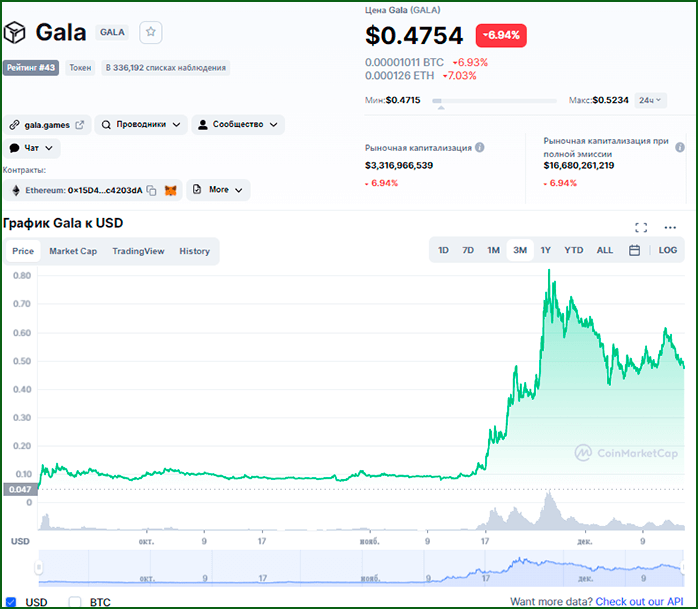Click the chain link icon by gala.games
This screenshot has height=609, width=698.
(x=14, y=125)
